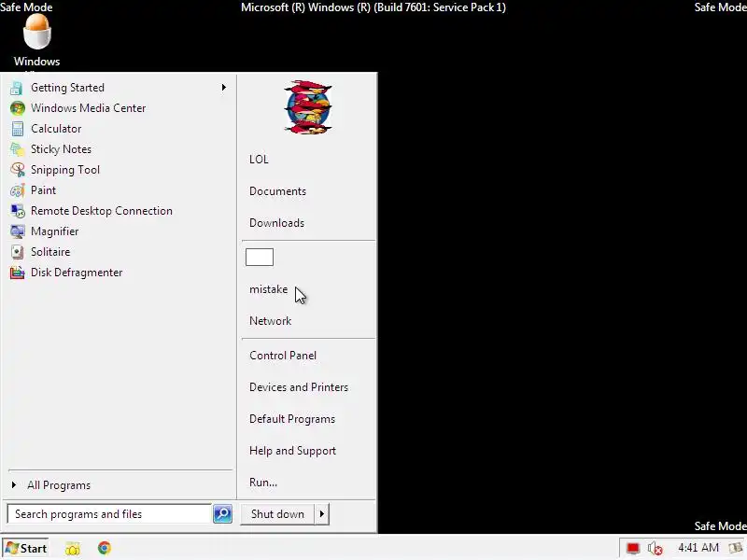Open the LOL user folder
This screenshot has height=560, width=747.
click(259, 160)
